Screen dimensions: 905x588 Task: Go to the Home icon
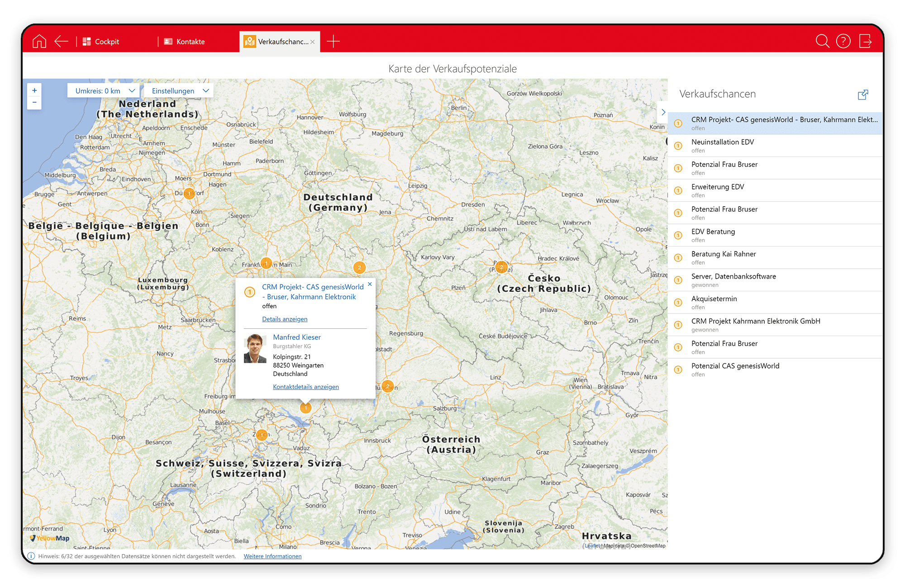point(39,41)
